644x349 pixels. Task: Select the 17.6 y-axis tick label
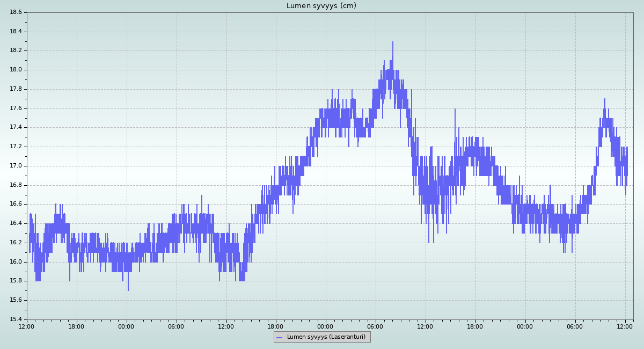pyautogui.click(x=16, y=108)
